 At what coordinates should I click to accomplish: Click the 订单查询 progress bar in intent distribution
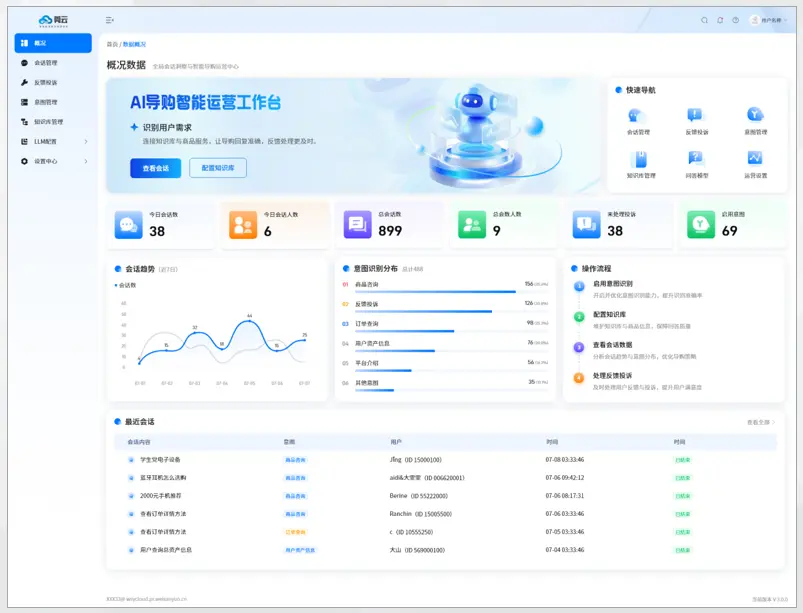[452, 331]
